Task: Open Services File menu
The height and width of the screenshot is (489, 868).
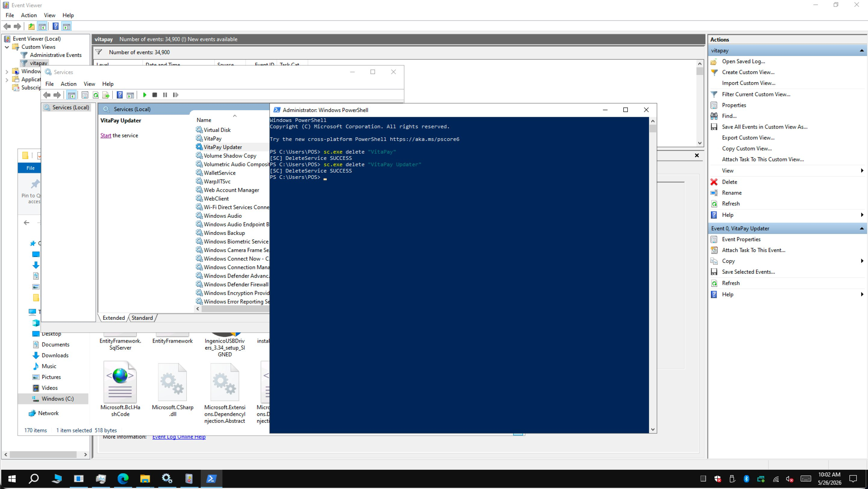Action: point(50,84)
